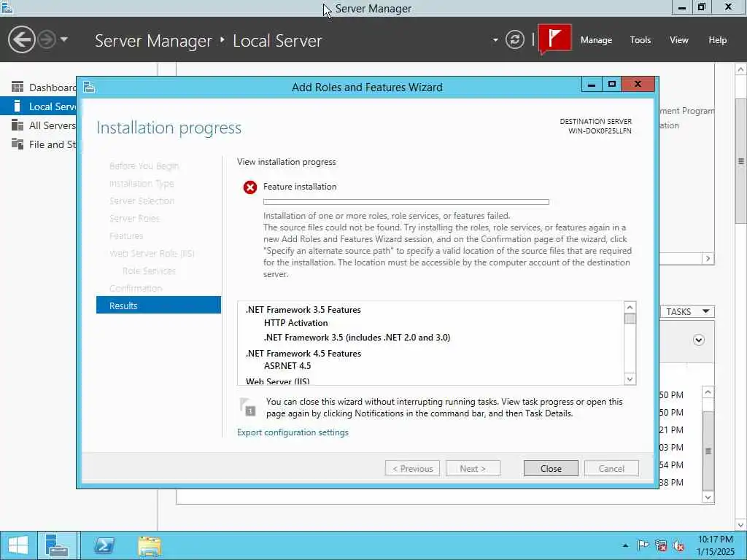Image resolution: width=747 pixels, height=560 pixels.
Task: Click events list scroll-up arrow in Server Manager
Action: pyautogui.click(x=708, y=392)
